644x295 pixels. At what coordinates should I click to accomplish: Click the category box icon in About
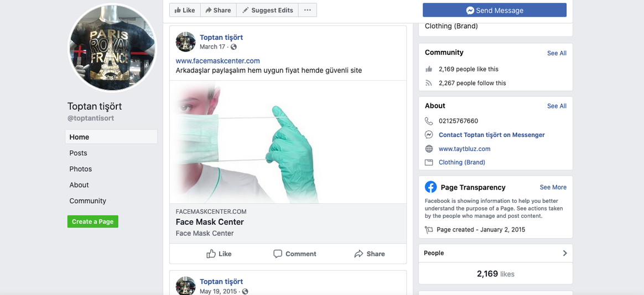pos(429,162)
